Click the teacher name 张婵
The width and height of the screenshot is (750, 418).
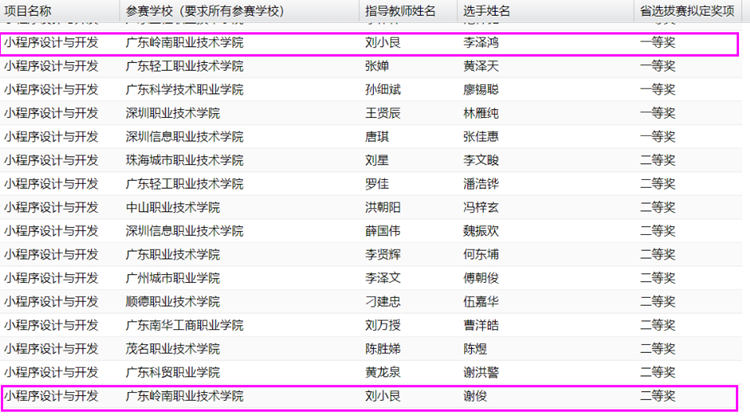(x=377, y=66)
